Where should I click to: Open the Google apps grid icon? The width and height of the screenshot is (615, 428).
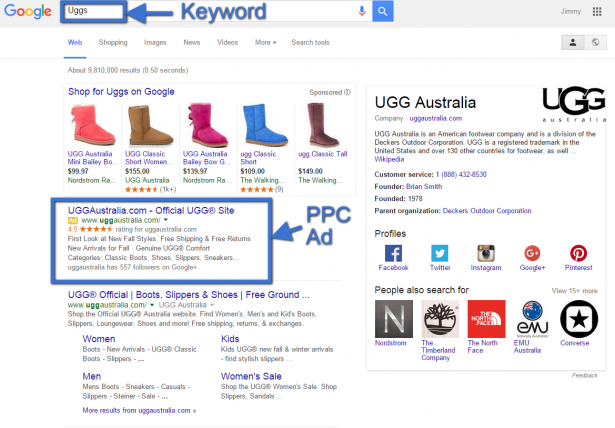pyautogui.click(x=597, y=11)
